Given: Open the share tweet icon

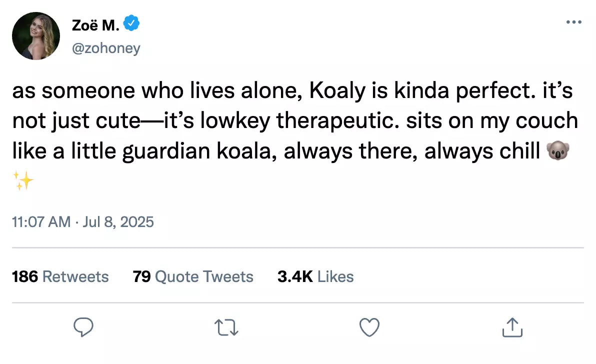Looking at the screenshot, I should pyautogui.click(x=512, y=327).
